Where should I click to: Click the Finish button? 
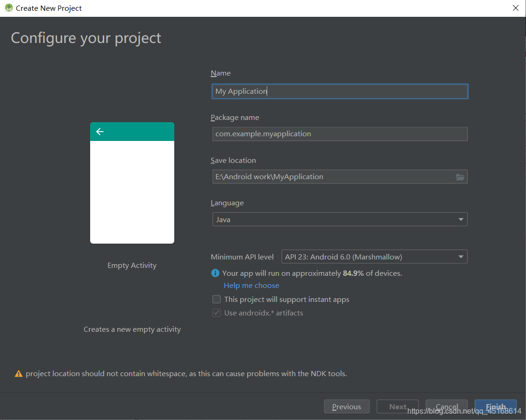(496, 406)
